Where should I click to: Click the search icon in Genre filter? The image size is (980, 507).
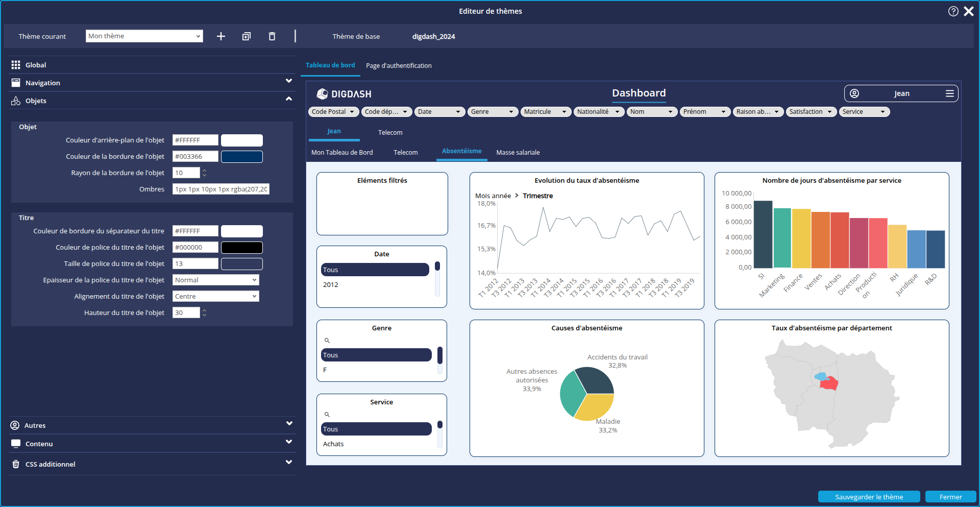[327, 341]
